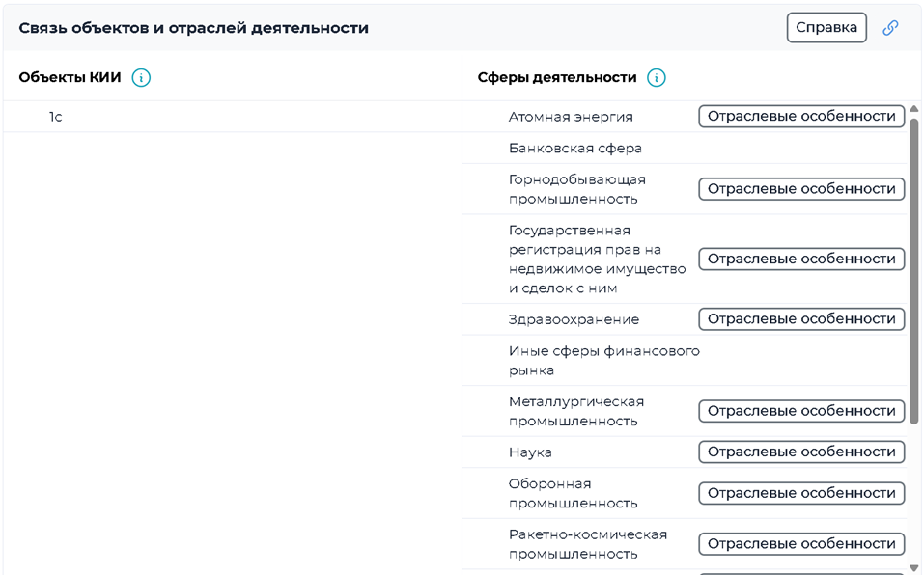
Task: Click the scrollbar down arrow in the spheres list
Action: (914, 568)
